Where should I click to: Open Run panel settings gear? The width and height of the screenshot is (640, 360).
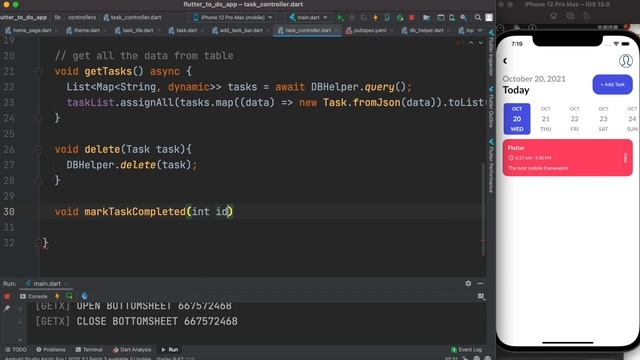click(468, 283)
